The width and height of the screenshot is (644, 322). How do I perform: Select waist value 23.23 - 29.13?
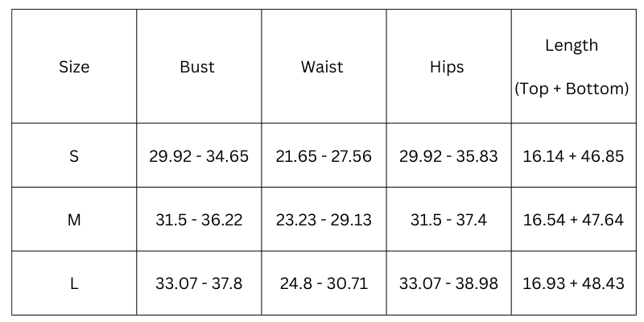324,220
